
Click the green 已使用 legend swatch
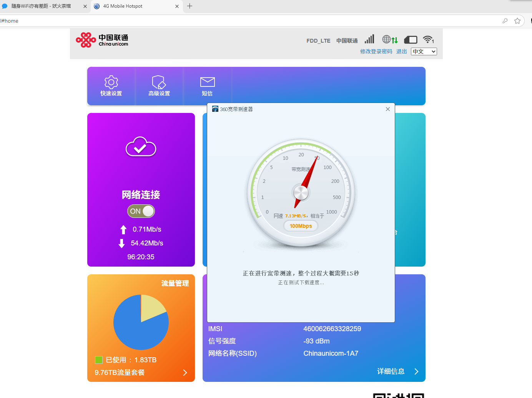99,360
